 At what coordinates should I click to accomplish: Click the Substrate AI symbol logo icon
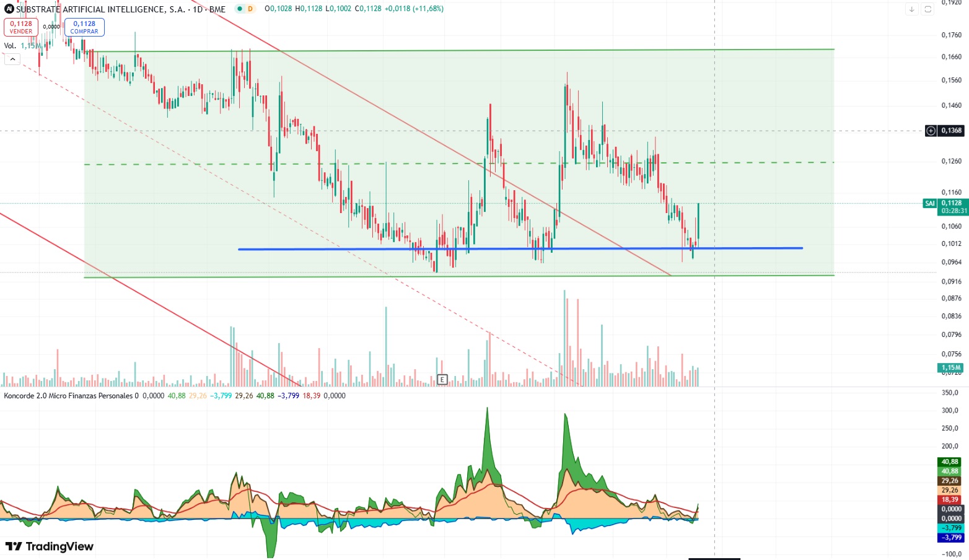coord(9,9)
